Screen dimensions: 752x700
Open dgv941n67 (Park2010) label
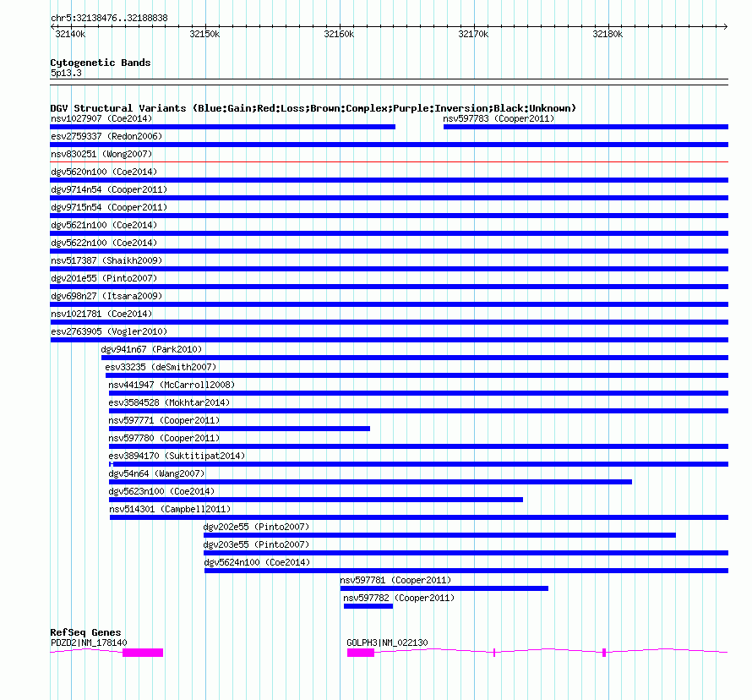point(151,349)
